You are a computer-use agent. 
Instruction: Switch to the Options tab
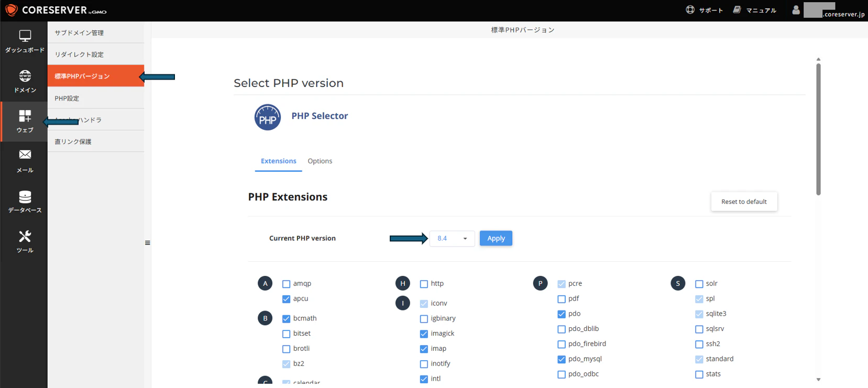[320, 161]
